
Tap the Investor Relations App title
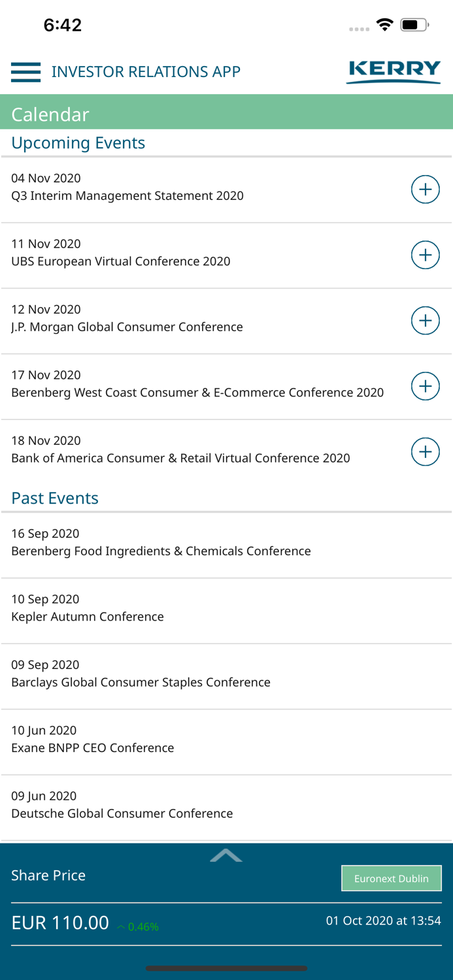tap(146, 72)
